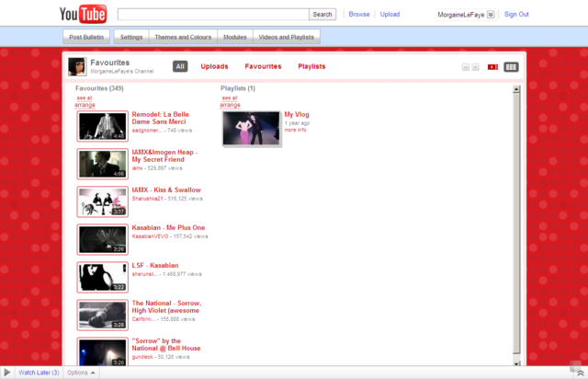The height and width of the screenshot is (379, 588).
Task: Click the YouTube logo
Action: [83, 15]
